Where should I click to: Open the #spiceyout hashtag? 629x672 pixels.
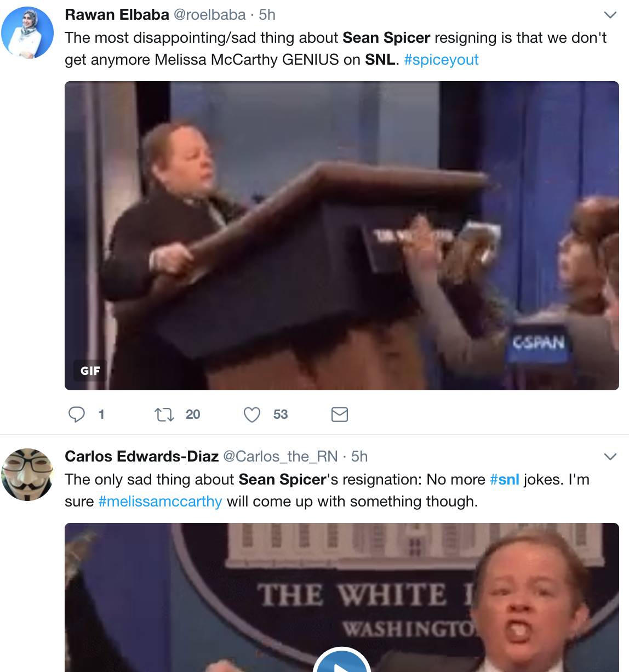click(441, 59)
